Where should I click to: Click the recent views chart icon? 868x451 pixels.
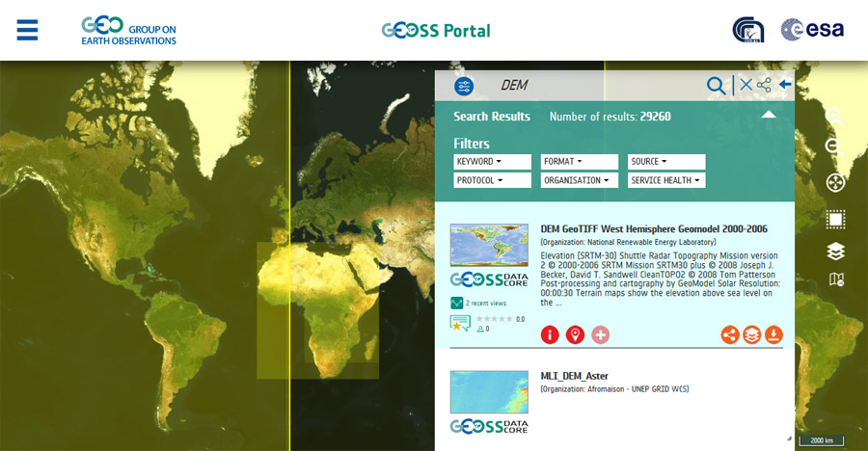[x=457, y=303]
